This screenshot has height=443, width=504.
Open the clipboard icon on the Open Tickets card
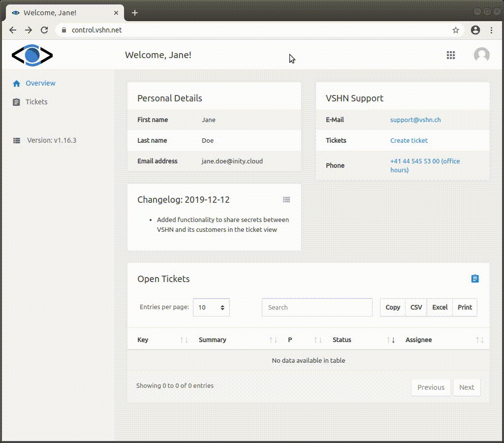coord(474,278)
